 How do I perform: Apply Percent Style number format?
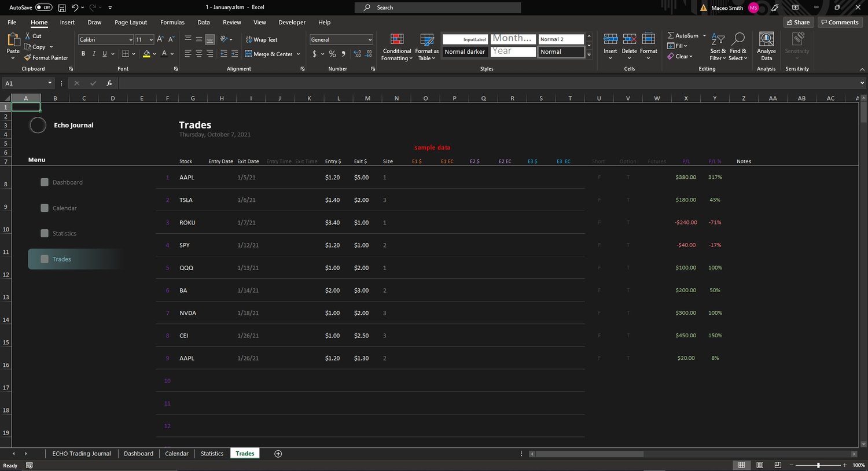(x=332, y=54)
